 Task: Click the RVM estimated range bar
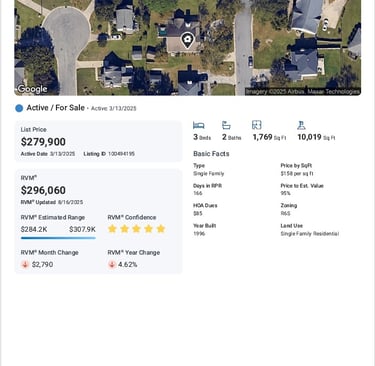[x=58, y=238]
